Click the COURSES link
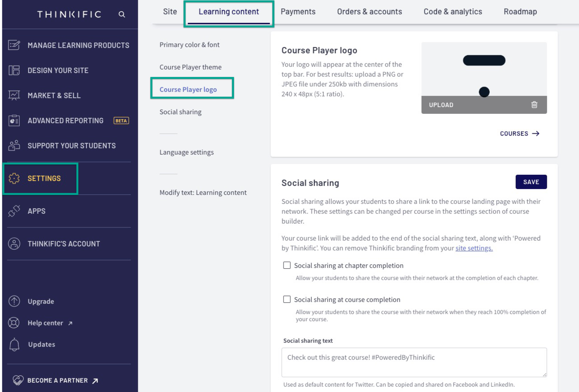This screenshot has height=392, width=579. 514,134
